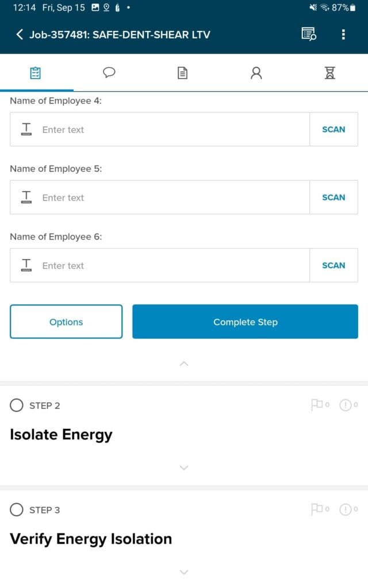Tap the flag icon on Step 3
368x588 pixels.
[317, 509]
